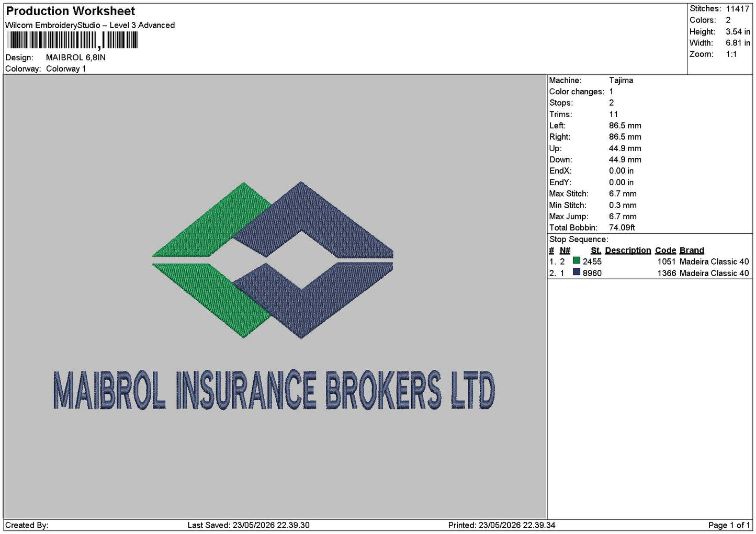Click the 'Wilcom EmbroideryStudio – Level 3 Advanced' text
This screenshot has width=756, height=534.
click(90, 25)
